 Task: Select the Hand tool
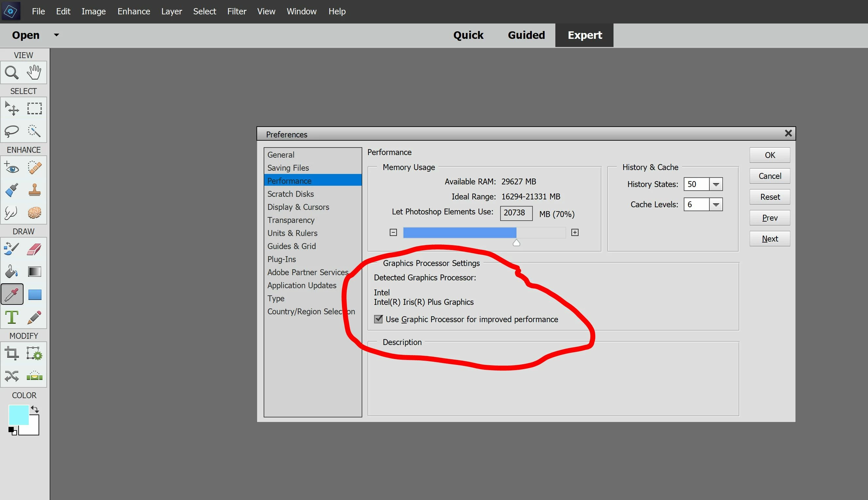(x=34, y=72)
